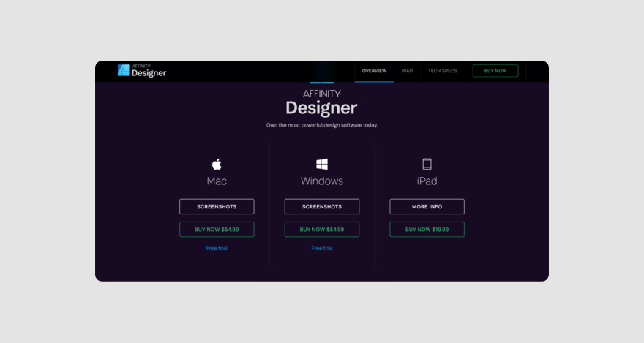Open More Info for iPad
The width and height of the screenshot is (644, 343).
427,206
